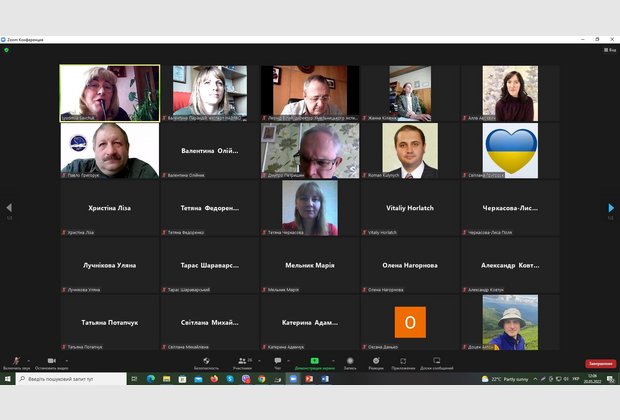The image size is (620, 420).
Task: Open the Windows notification center icon
Action: pyautogui.click(x=611, y=379)
